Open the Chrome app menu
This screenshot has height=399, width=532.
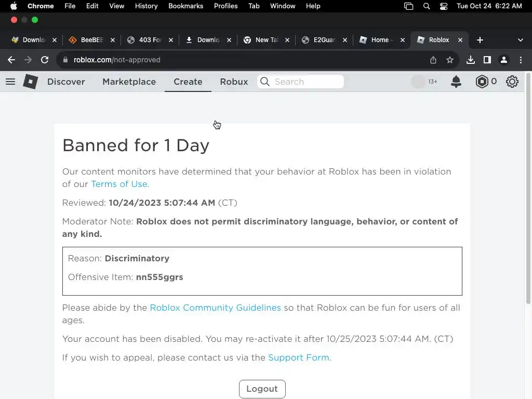pos(41,6)
